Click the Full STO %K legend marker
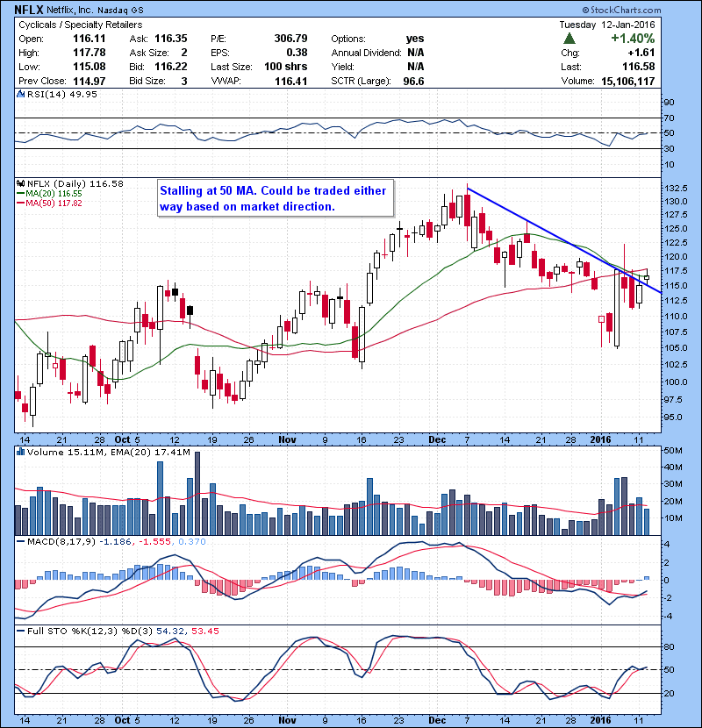This screenshot has height=728, width=702. click(21, 632)
